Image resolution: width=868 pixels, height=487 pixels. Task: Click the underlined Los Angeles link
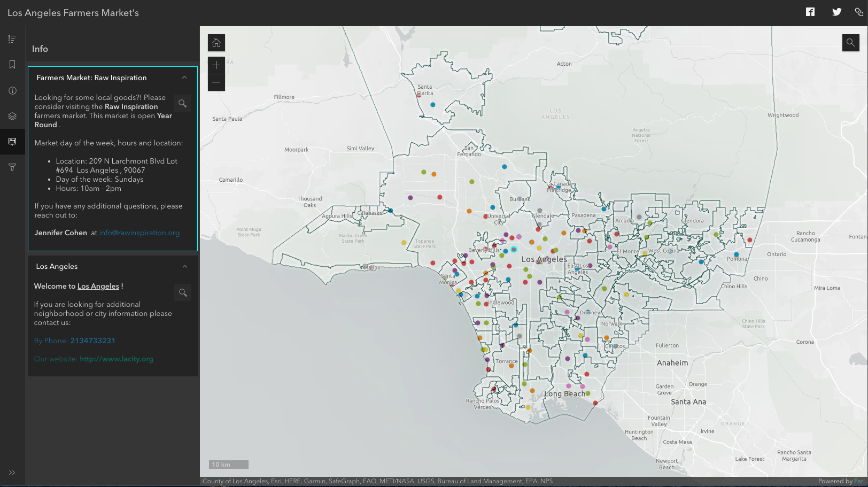pos(98,286)
